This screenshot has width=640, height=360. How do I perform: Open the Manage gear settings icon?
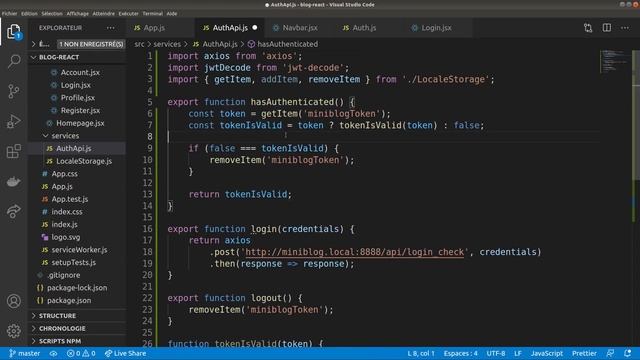(x=13, y=331)
